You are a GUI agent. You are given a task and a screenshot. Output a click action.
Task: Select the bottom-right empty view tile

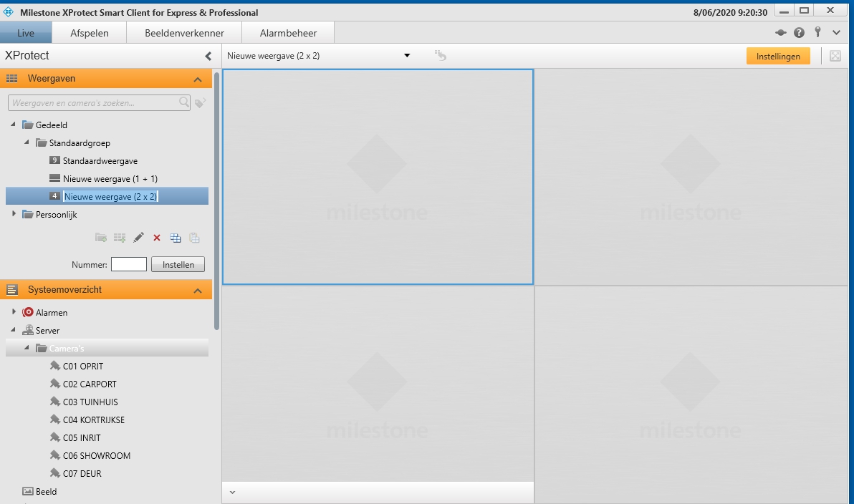click(691, 395)
